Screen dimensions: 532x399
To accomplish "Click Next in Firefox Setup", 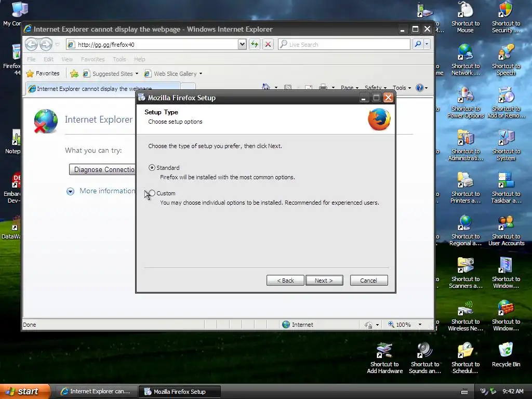I will 324,280.
